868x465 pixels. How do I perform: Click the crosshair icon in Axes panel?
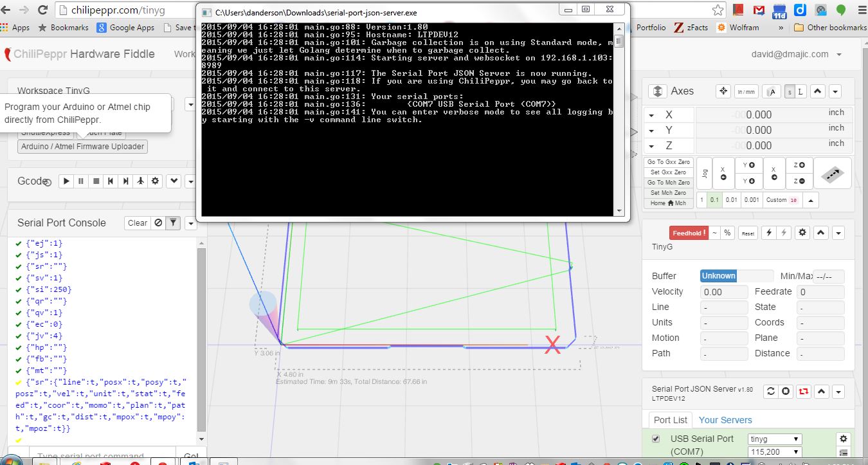coord(723,91)
